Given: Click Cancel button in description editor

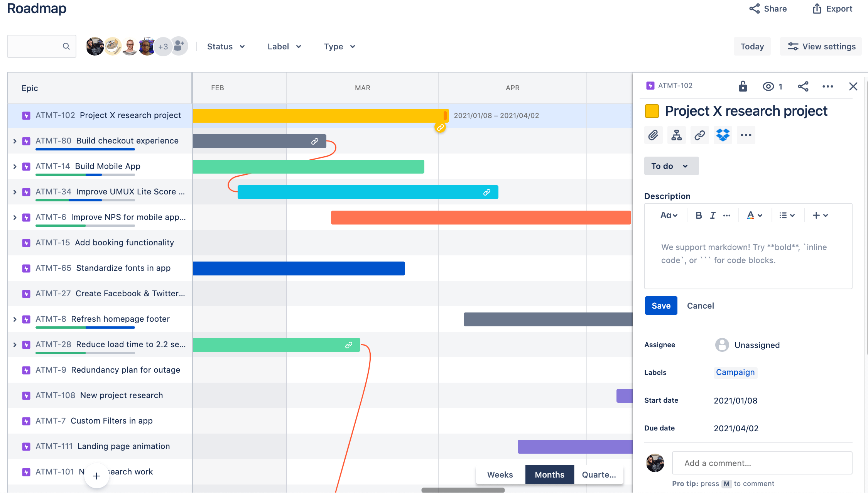Looking at the screenshot, I should pyautogui.click(x=701, y=305).
